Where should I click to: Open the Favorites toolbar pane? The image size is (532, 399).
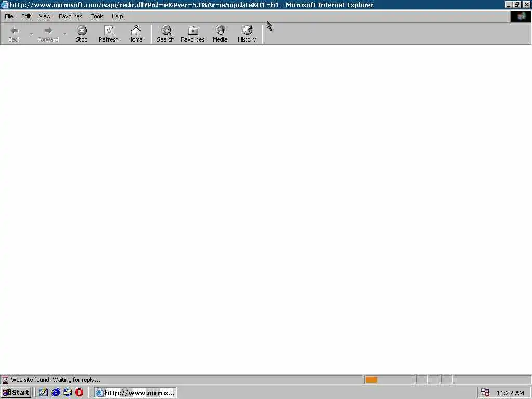click(193, 34)
